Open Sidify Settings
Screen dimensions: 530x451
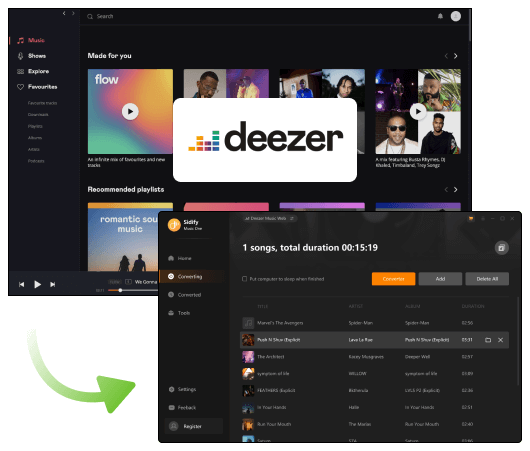183,389
